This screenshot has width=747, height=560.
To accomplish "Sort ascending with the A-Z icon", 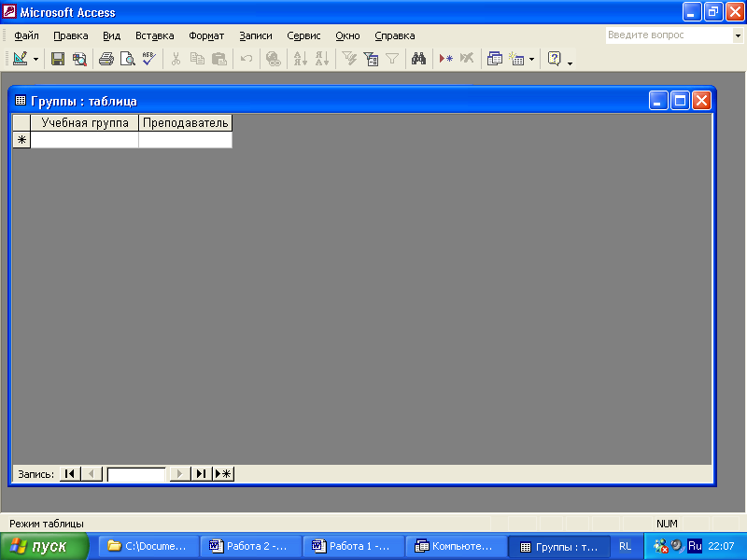I will tap(301, 59).
